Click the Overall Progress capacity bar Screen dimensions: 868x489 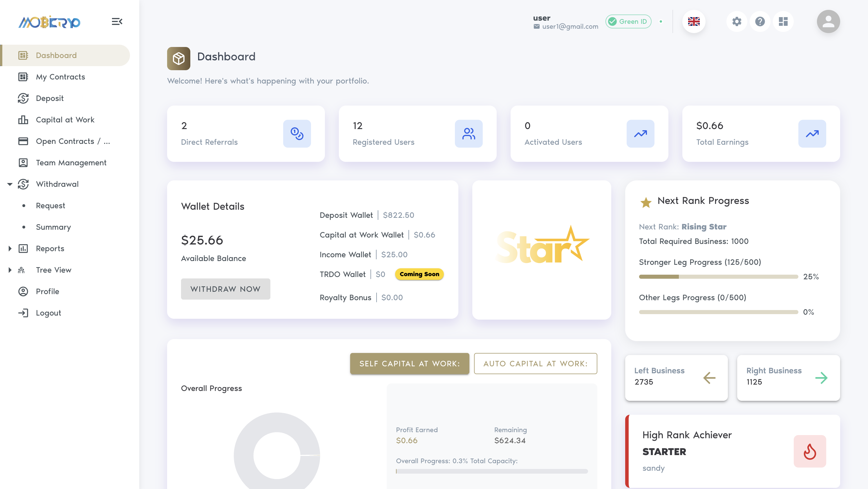pos(492,472)
